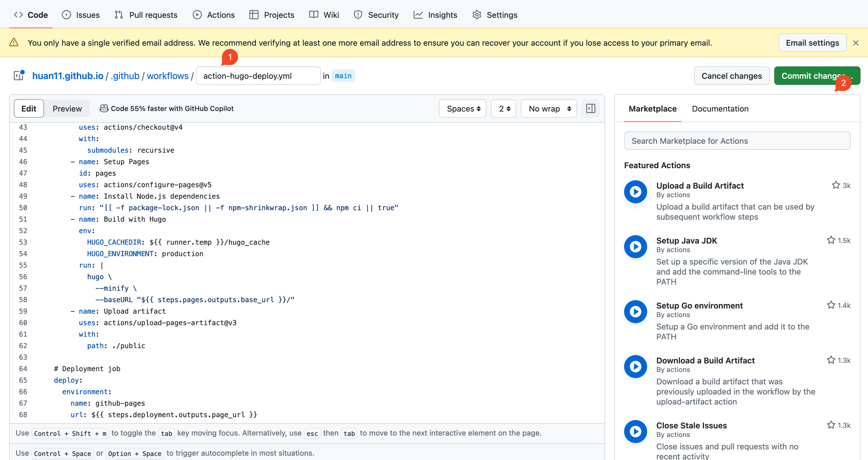This screenshot has width=868, height=460.
Task: Click the Setup Go environment play icon
Action: 636,311
